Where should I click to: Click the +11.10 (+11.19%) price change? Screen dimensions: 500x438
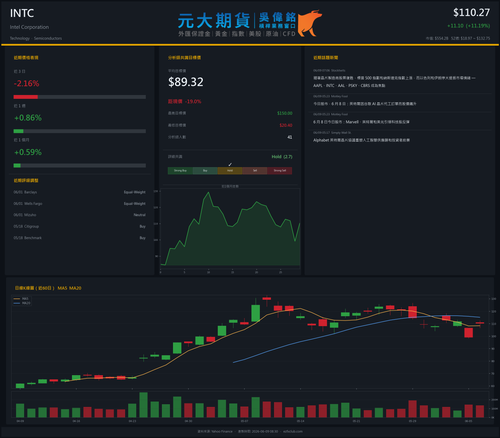pos(468,26)
